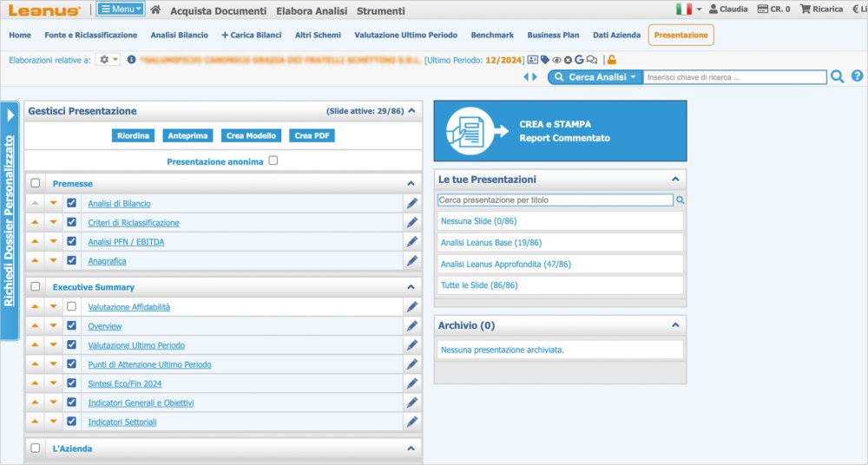Click the home icon in top bar
The width and height of the screenshot is (868, 465).
155,10
